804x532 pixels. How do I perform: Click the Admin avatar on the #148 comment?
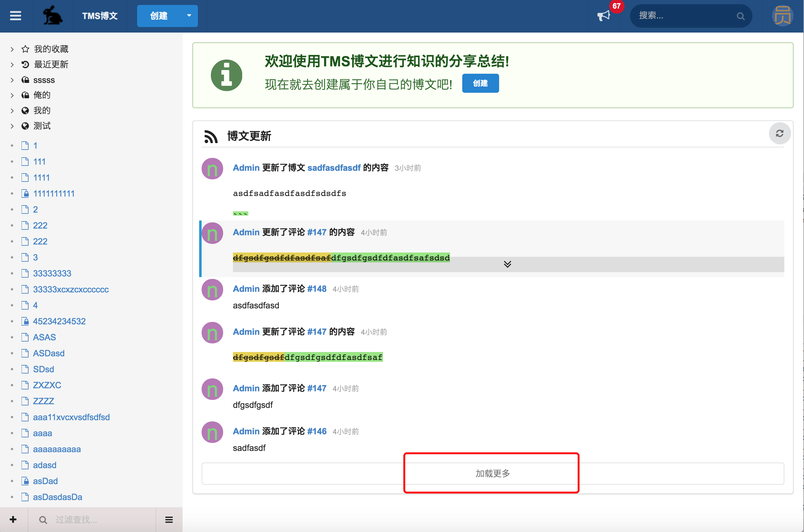pyautogui.click(x=212, y=290)
